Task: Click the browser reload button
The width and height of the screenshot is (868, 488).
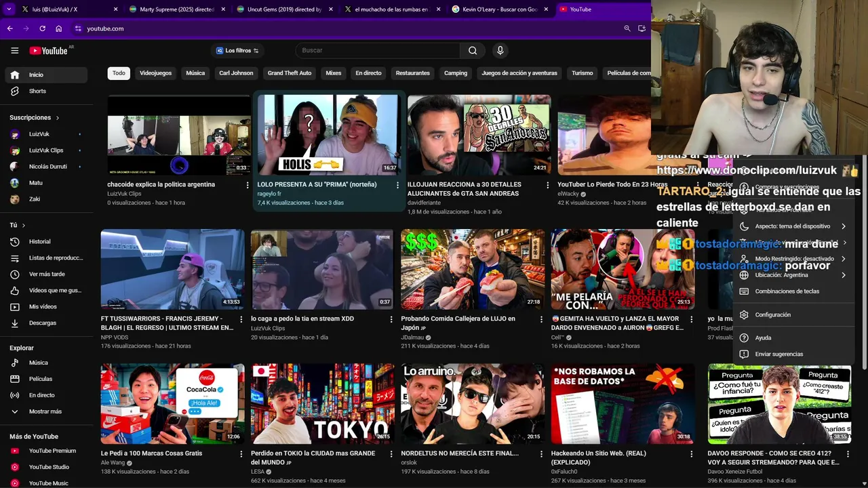Action: (x=42, y=28)
